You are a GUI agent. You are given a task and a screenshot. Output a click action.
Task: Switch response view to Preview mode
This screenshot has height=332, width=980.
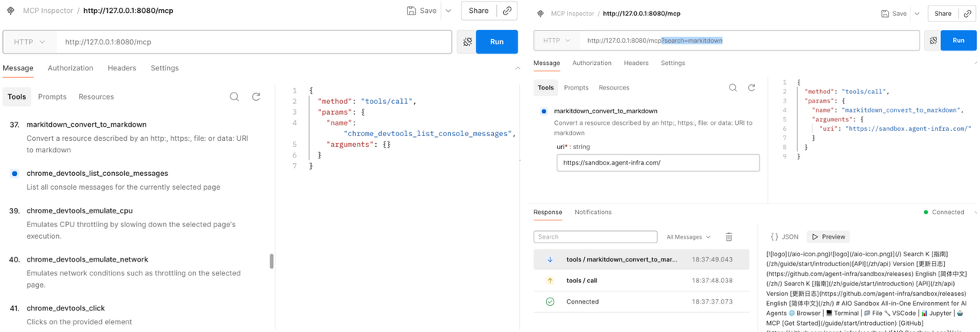tap(828, 237)
